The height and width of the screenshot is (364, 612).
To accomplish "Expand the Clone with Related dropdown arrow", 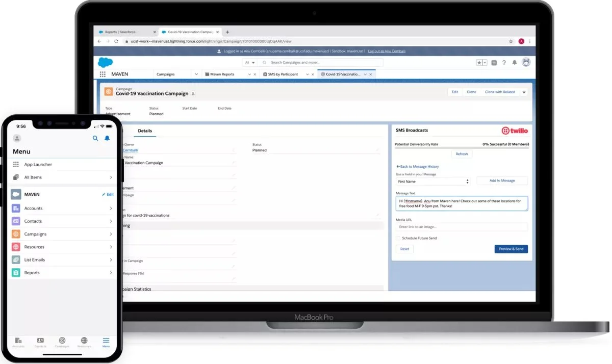I will [525, 92].
